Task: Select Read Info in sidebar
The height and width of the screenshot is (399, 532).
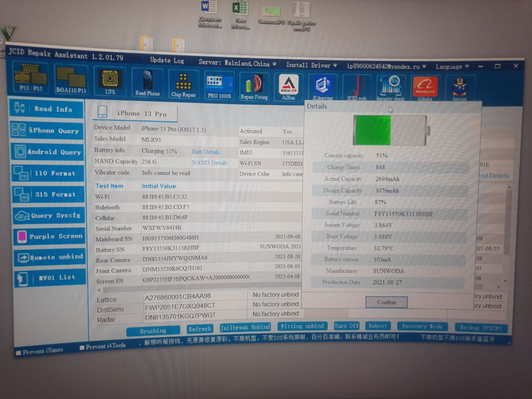Action: [47, 109]
